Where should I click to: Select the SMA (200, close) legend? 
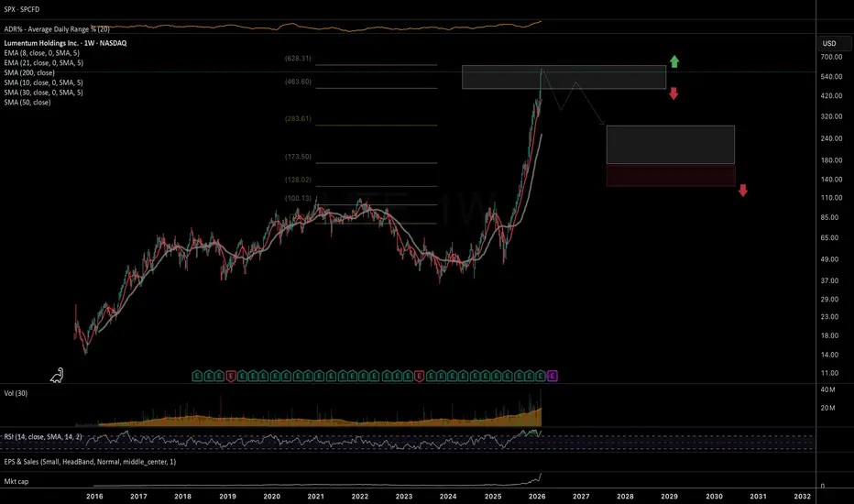[x=29, y=72]
